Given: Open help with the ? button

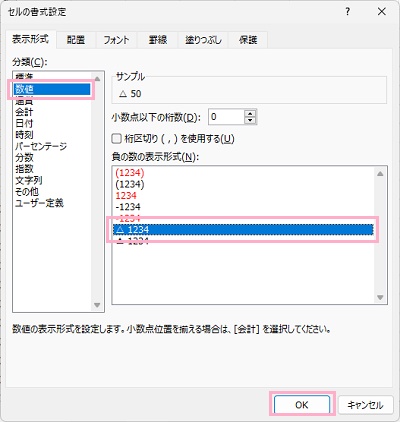Looking at the screenshot, I should [348, 12].
